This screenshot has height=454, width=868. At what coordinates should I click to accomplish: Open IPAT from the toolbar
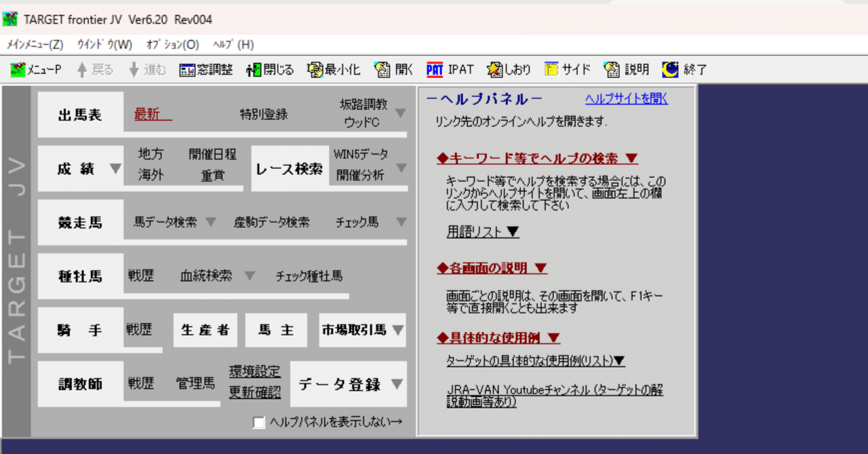pos(450,69)
